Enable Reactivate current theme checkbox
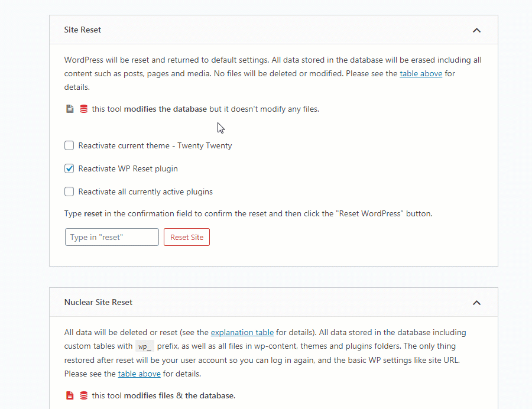The image size is (532, 409). coord(69,145)
